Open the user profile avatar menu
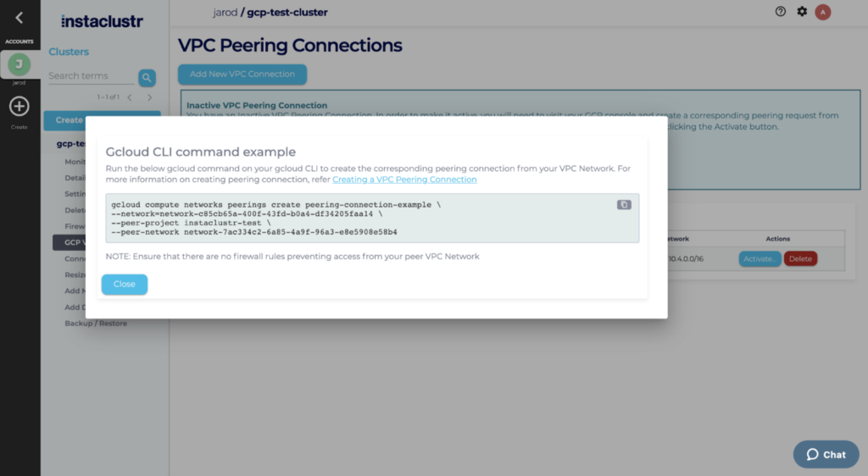 coord(823,12)
